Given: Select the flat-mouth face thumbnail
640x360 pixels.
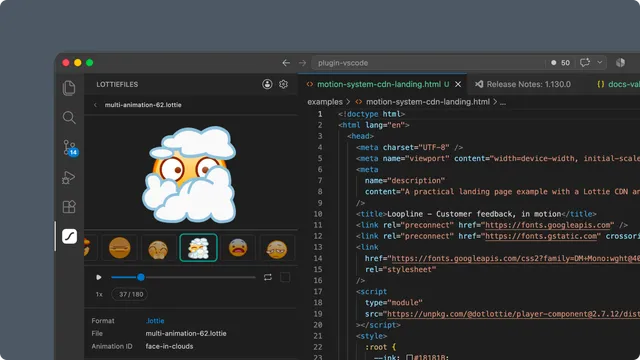Looking at the screenshot, I should coord(119,247).
